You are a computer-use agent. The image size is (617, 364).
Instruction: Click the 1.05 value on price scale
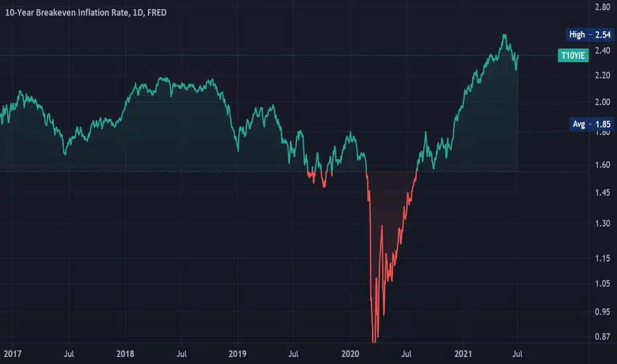click(x=602, y=283)
